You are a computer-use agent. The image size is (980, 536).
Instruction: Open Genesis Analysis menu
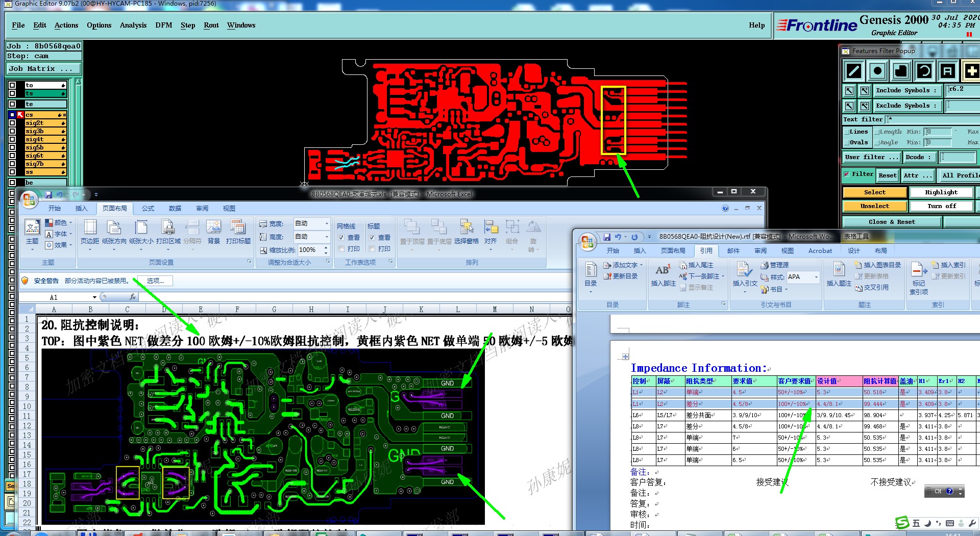(x=133, y=25)
